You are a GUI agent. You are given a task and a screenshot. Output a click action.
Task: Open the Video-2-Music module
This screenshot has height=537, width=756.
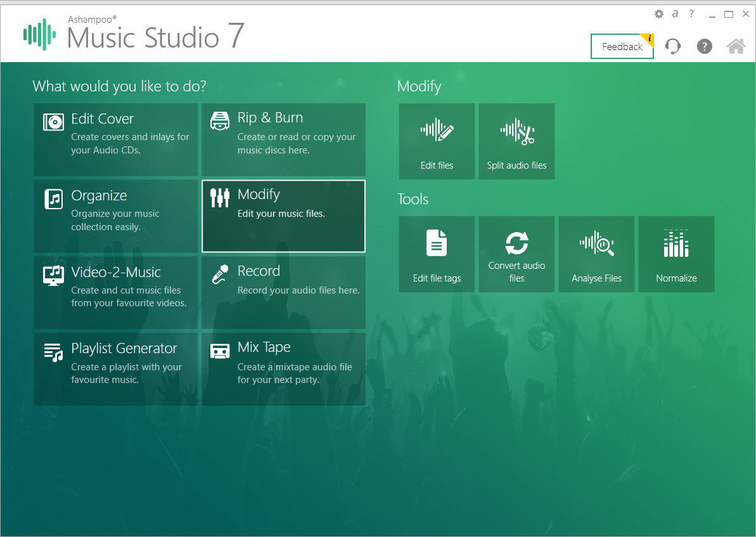(116, 292)
